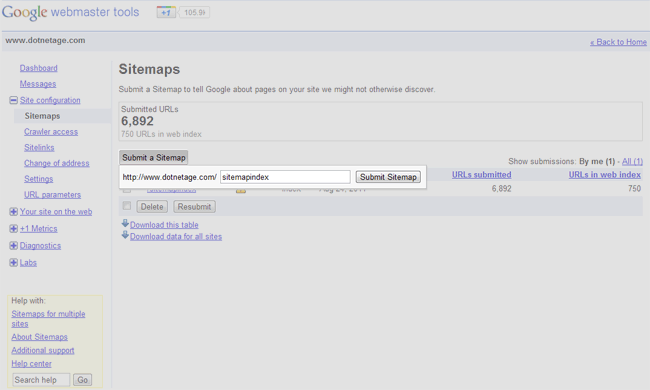Go to Crawler access
This screenshot has width=650, height=390.
(51, 132)
